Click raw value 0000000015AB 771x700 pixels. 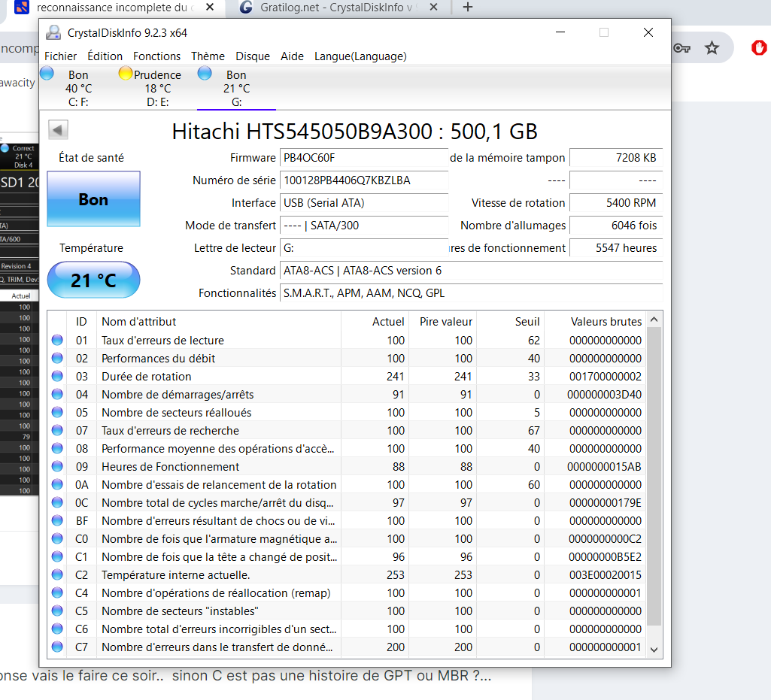click(604, 466)
